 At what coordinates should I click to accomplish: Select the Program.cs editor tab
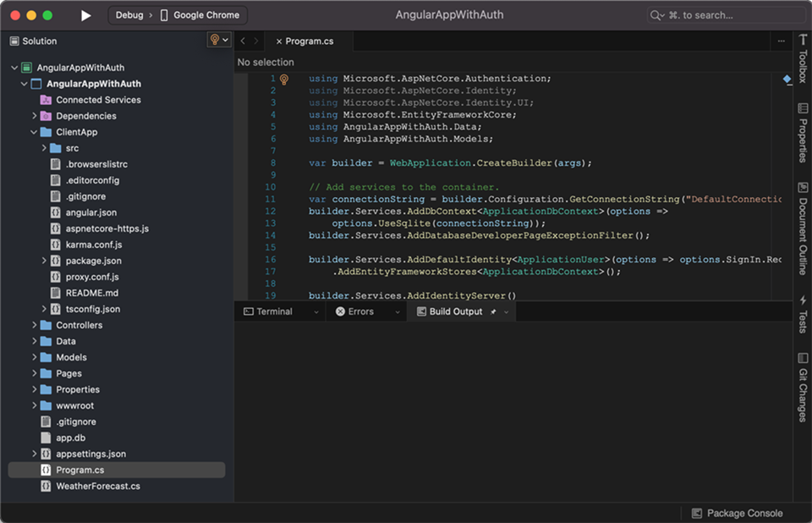(x=311, y=40)
